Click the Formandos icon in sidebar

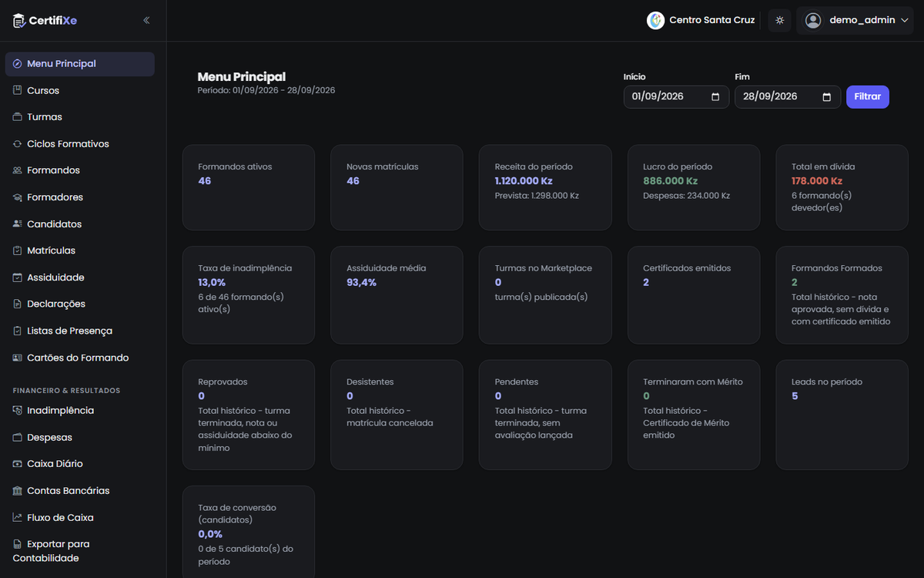pos(18,170)
